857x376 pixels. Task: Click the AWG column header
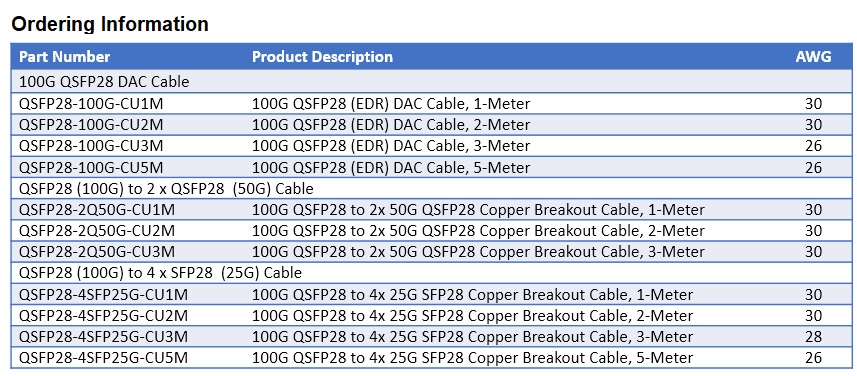813,57
